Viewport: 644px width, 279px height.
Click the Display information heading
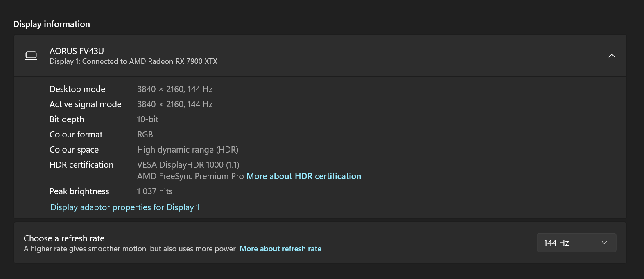[x=52, y=24]
